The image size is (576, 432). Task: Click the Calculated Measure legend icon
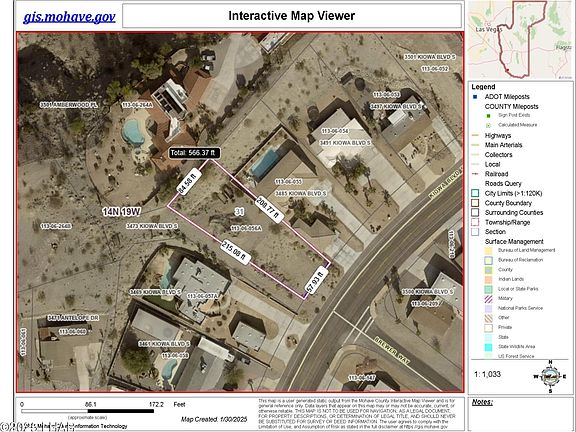click(x=489, y=125)
